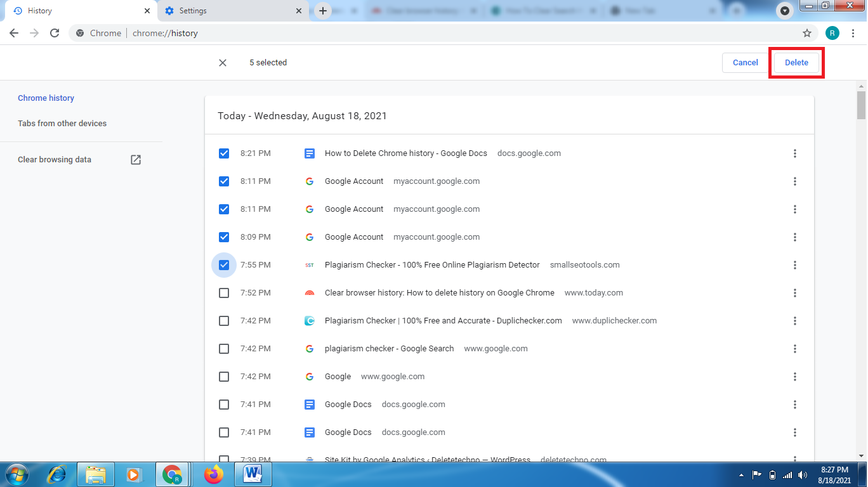Click Clear browsing data in sidebar
Image resolution: width=868 pixels, height=487 pixels.
[55, 160]
